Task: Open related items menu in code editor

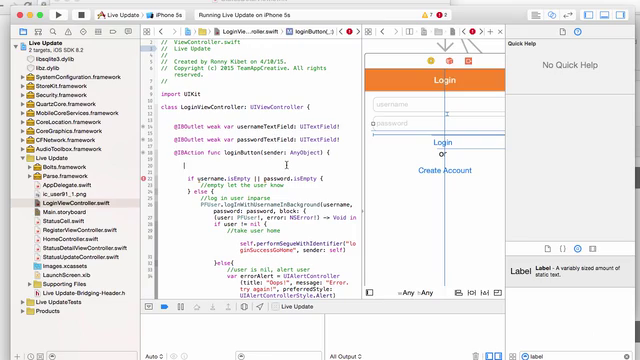Action: coord(147,31)
